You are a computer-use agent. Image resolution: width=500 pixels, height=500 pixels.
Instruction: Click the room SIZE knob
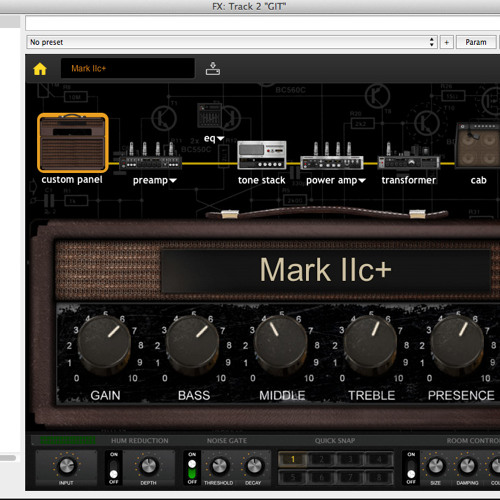(x=436, y=466)
